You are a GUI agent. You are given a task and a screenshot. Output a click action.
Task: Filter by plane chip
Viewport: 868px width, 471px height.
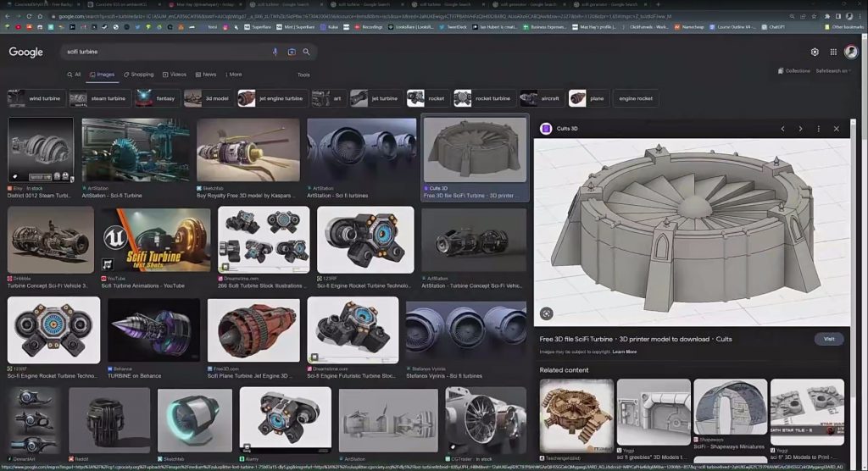click(x=588, y=98)
